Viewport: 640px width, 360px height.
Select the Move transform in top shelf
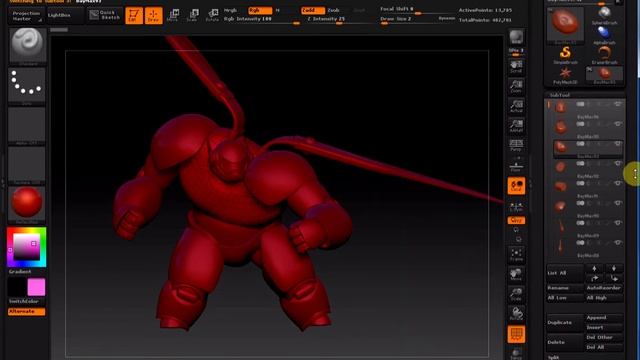[173, 16]
